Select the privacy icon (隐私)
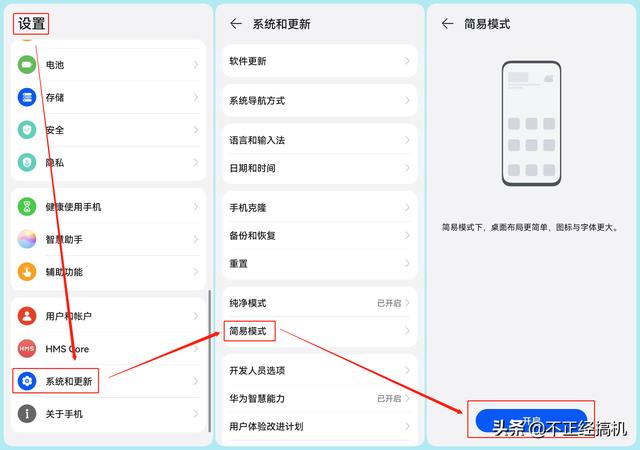Viewport: 640px width, 450px height. (x=27, y=163)
